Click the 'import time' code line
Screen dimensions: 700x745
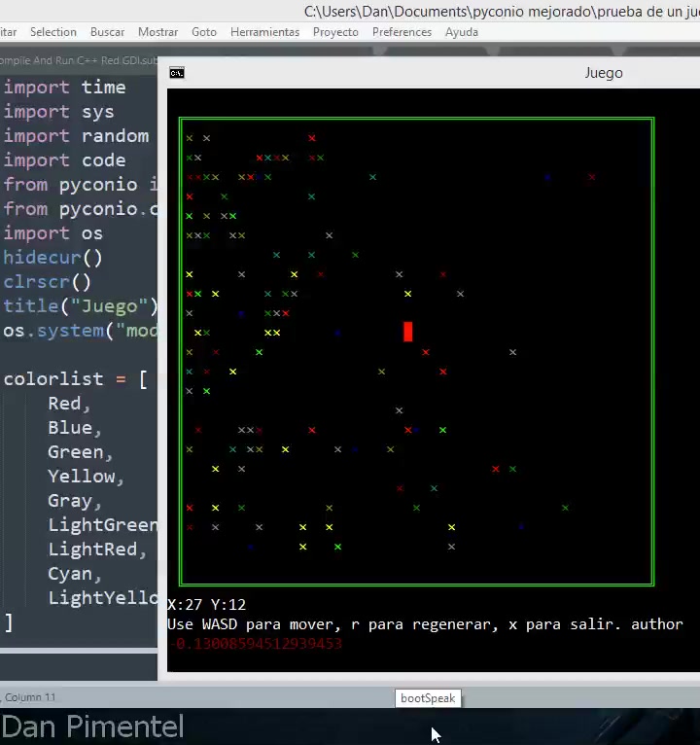tap(65, 88)
